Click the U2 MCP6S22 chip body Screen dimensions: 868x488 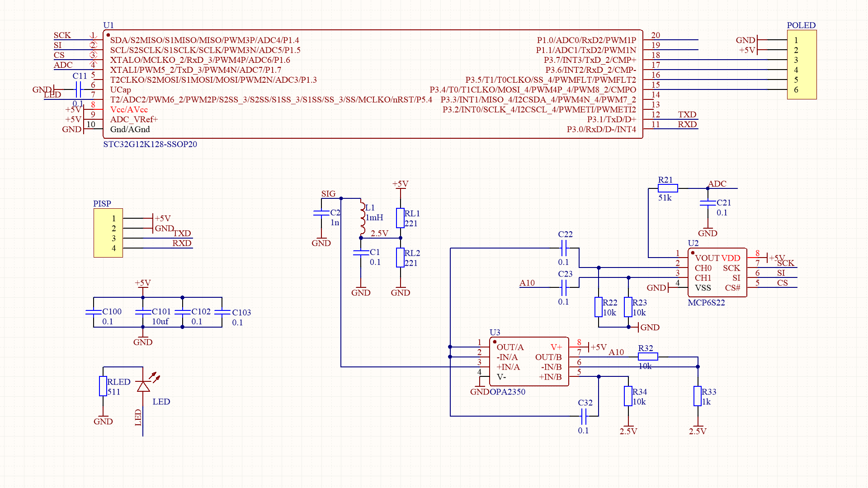tap(717, 272)
